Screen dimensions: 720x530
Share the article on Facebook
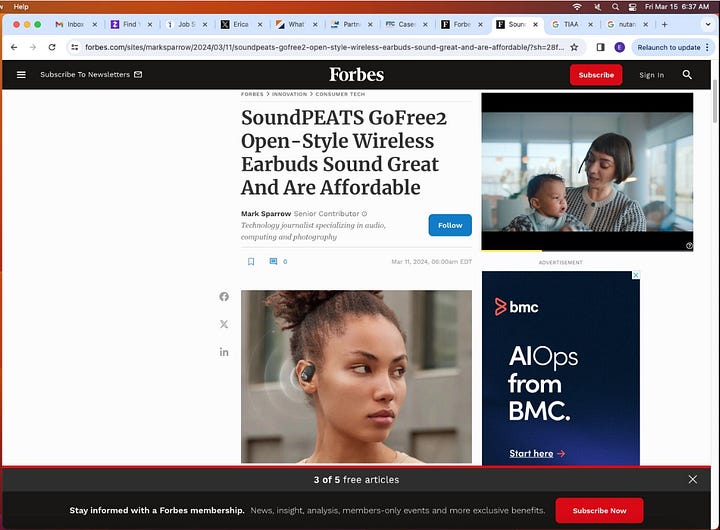[224, 297]
